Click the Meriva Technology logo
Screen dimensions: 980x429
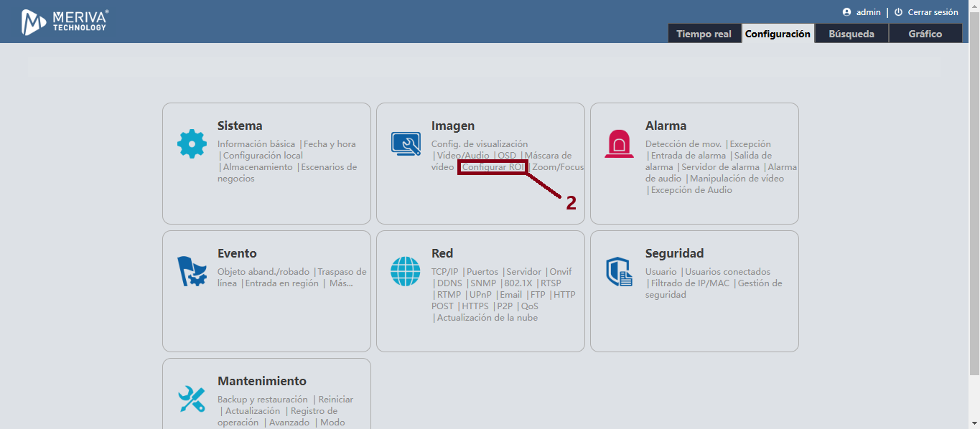coord(65,22)
